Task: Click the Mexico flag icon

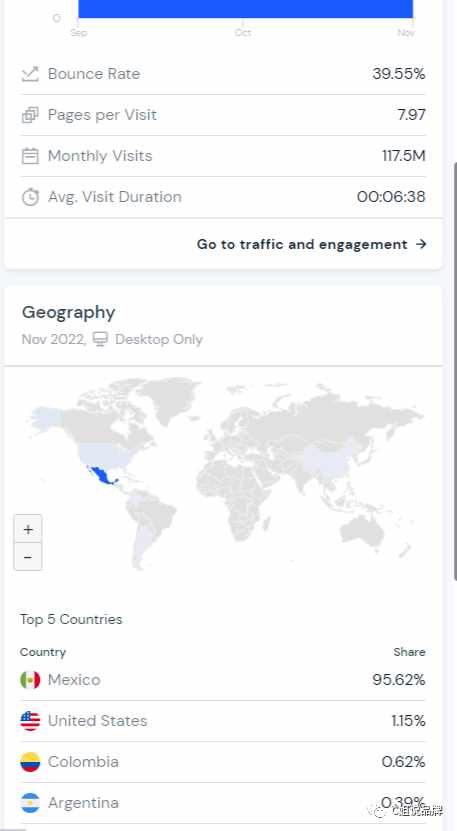Action: coord(30,680)
